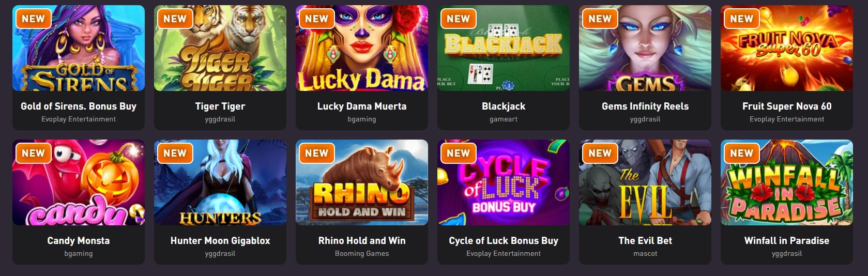Image resolution: width=868 pixels, height=276 pixels.
Task: Click the Gems Infinity Reels title link
Action: coord(645,106)
